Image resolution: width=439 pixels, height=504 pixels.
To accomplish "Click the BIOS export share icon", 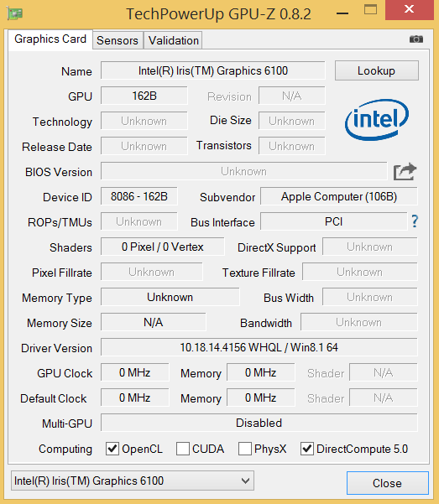I will coord(405,172).
